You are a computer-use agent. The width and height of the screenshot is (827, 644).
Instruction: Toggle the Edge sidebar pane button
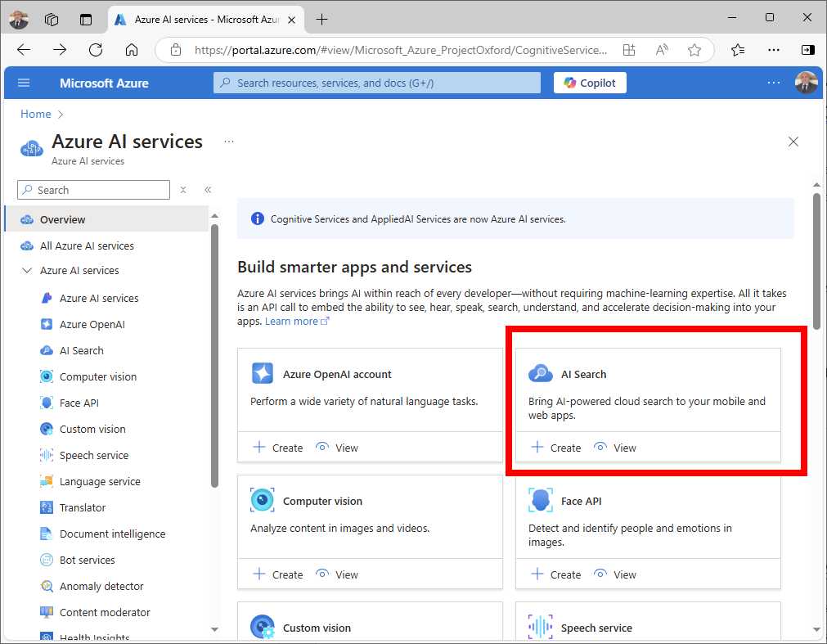pyautogui.click(x=807, y=50)
